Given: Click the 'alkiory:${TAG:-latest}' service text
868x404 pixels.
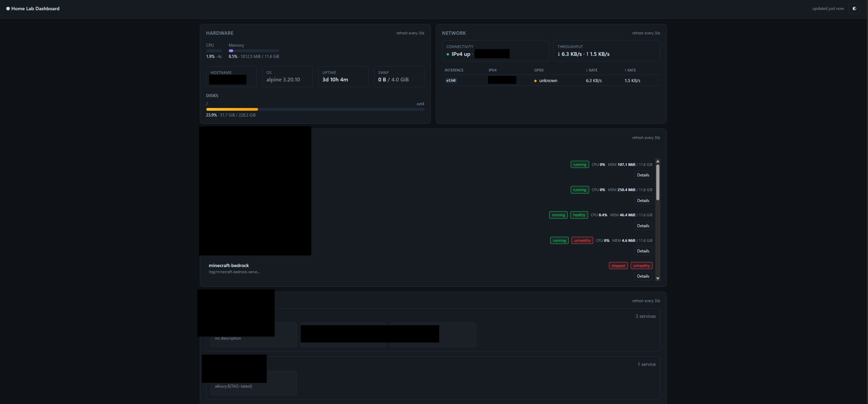Looking at the screenshot, I should pyautogui.click(x=234, y=386).
